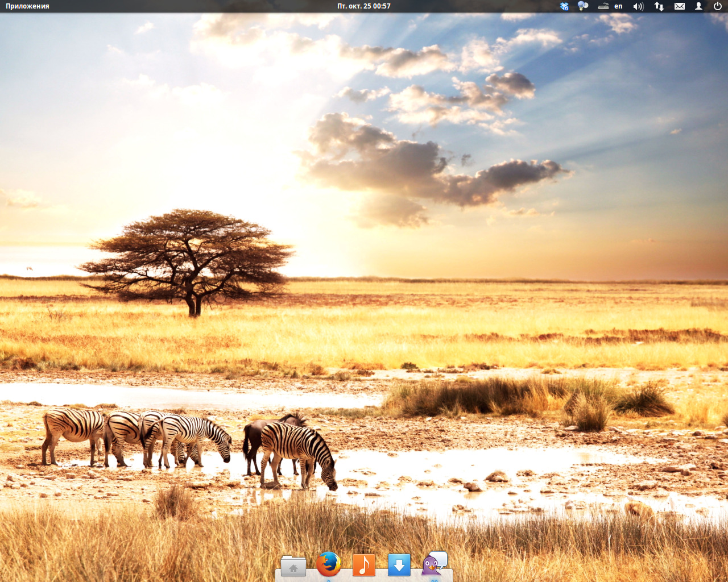Open the mail envelope messaging indicator

pyautogui.click(x=680, y=6)
